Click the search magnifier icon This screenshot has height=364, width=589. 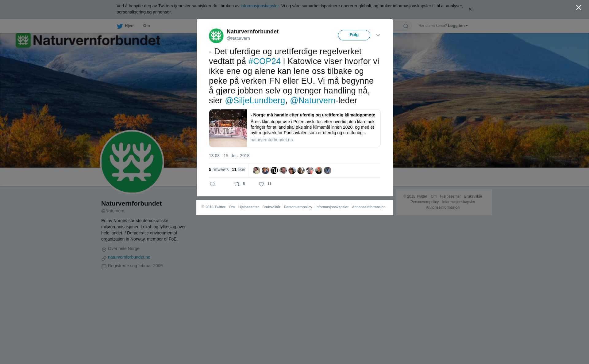coord(406,26)
